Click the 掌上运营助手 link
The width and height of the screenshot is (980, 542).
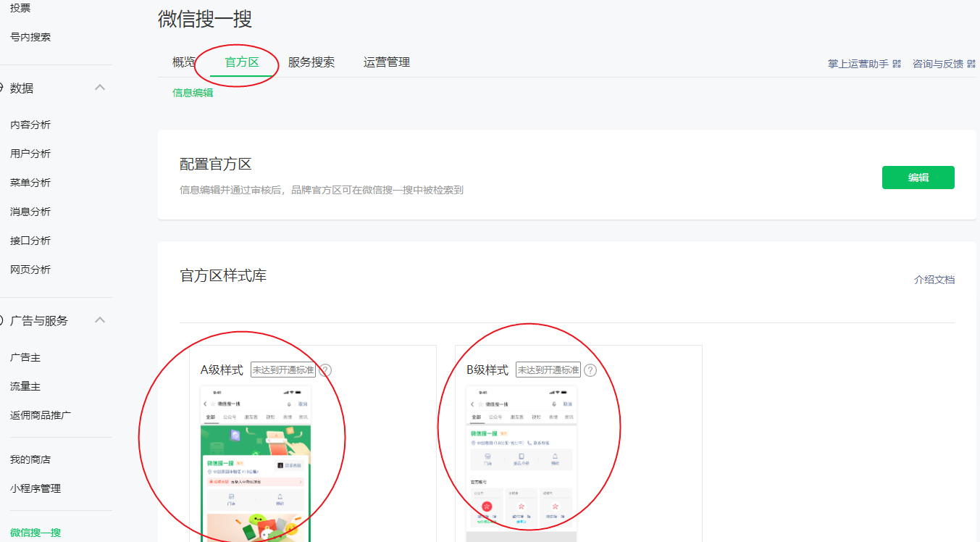(858, 64)
